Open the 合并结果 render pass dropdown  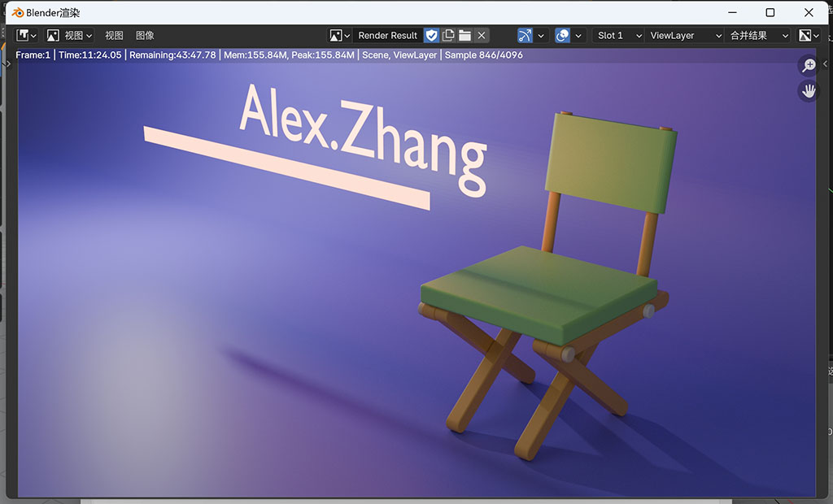click(759, 36)
